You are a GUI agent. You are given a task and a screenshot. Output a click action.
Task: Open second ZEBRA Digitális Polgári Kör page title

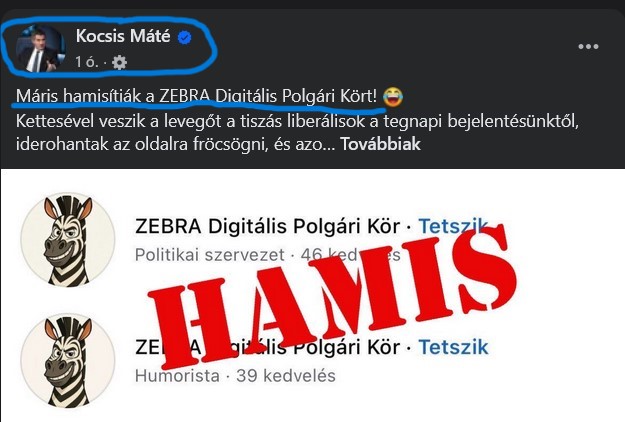(267, 347)
